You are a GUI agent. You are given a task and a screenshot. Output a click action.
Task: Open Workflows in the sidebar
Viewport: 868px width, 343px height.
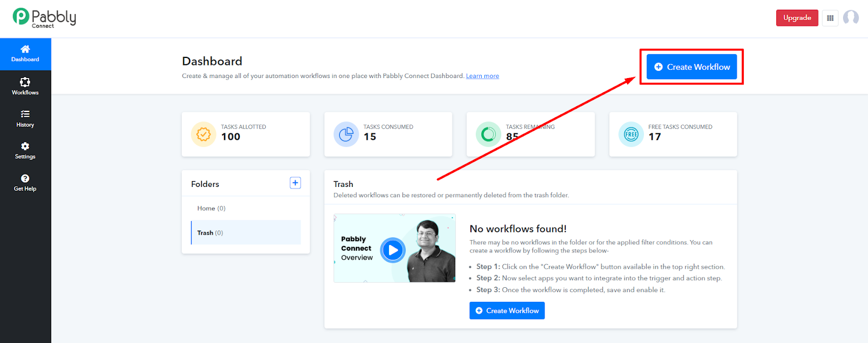pyautogui.click(x=25, y=86)
